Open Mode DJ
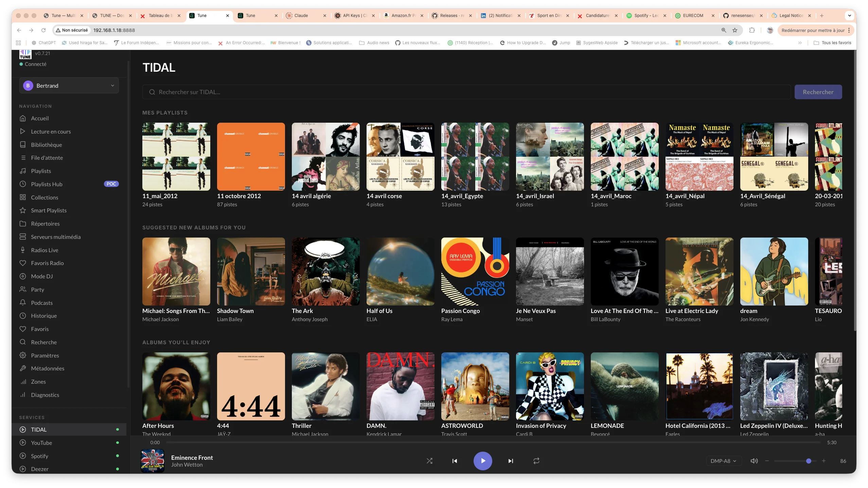868x488 pixels. pyautogui.click(x=69, y=276)
